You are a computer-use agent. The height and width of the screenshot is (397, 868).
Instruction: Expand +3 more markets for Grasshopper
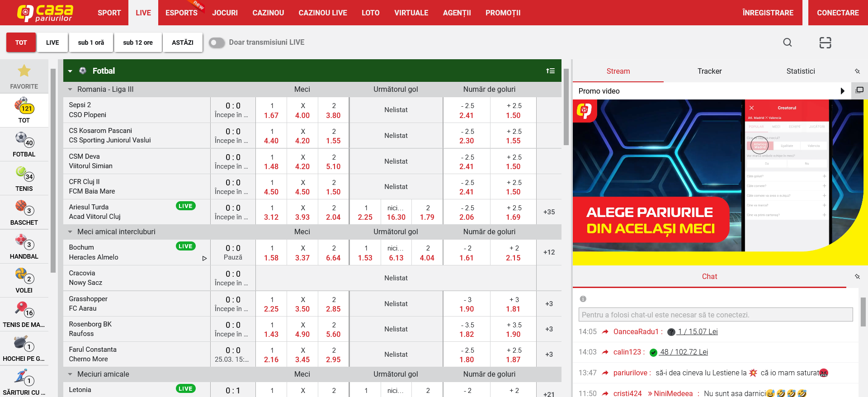point(549,304)
